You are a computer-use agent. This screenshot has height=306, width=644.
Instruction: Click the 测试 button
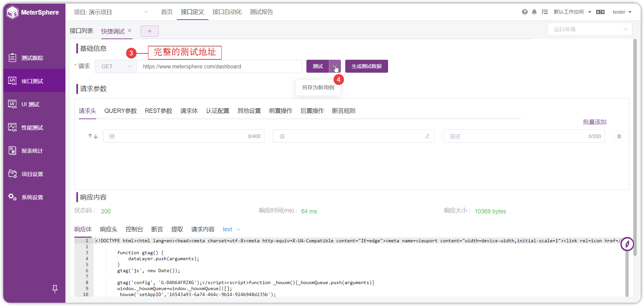(x=318, y=66)
